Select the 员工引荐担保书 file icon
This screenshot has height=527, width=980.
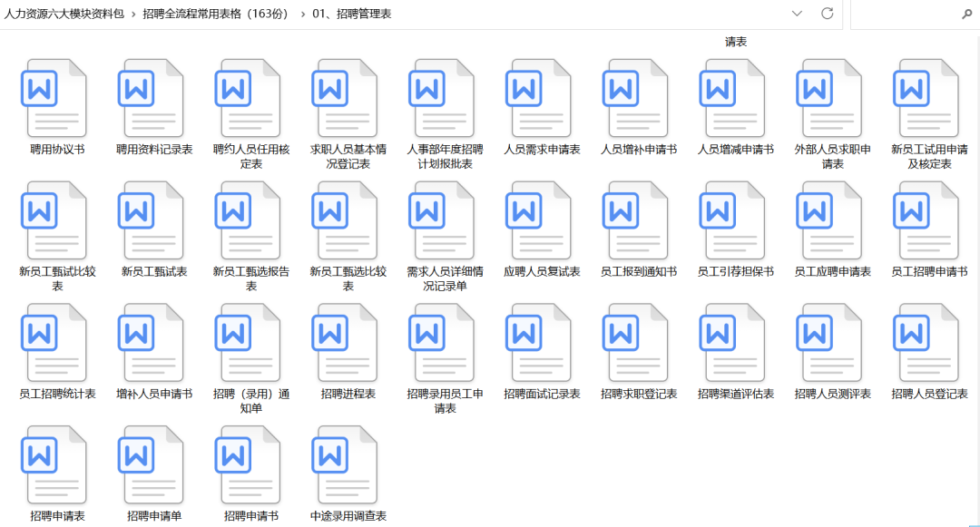[732, 220]
